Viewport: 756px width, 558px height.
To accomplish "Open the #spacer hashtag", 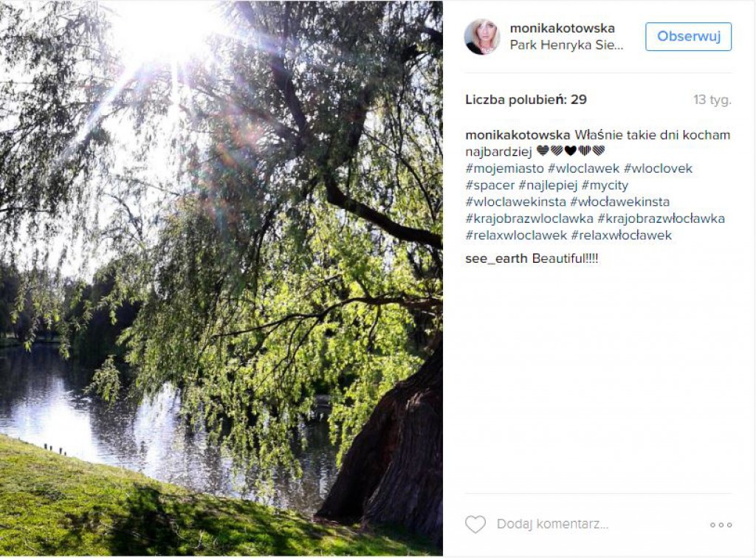I will click(490, 185).
